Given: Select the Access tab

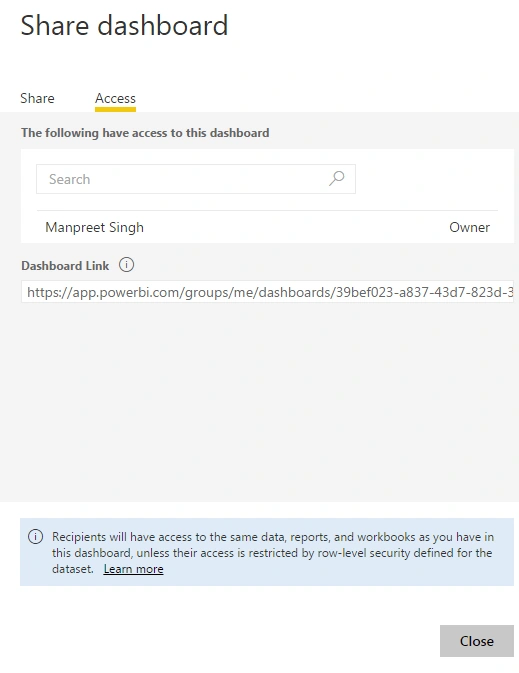Looking at the screenshot, I should point(115,98).
